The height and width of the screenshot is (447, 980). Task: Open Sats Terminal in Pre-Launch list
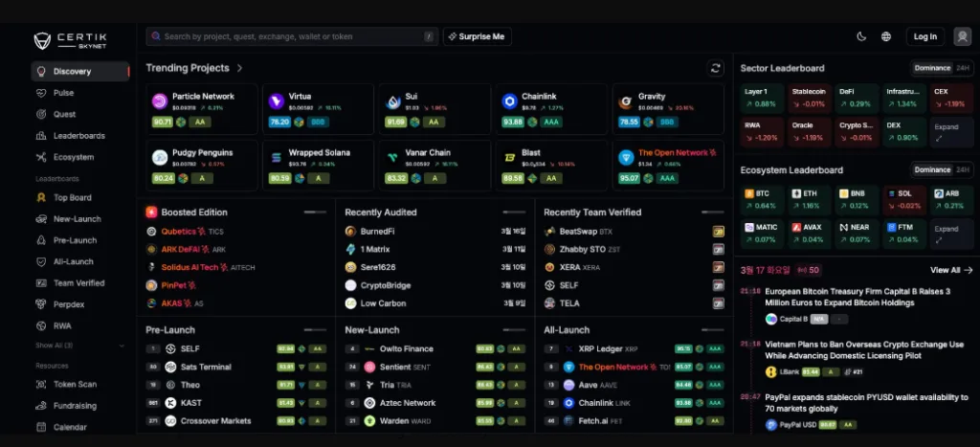[236, 367]
